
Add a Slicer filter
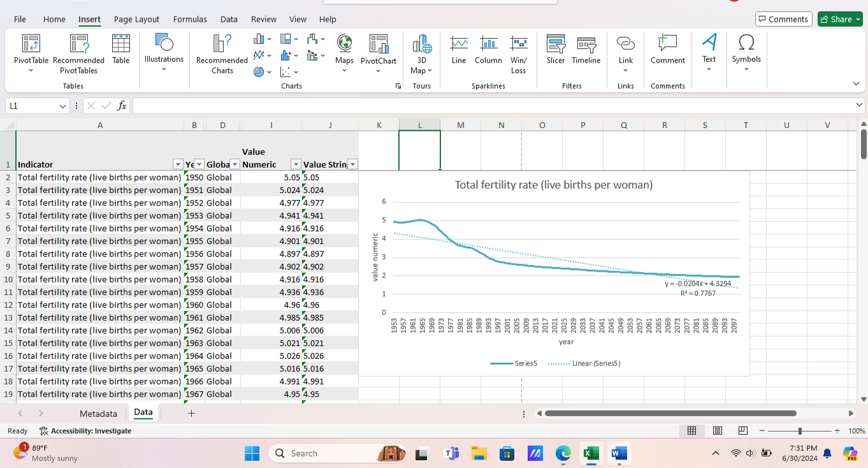pyautogui.click(x=556, y=49)
